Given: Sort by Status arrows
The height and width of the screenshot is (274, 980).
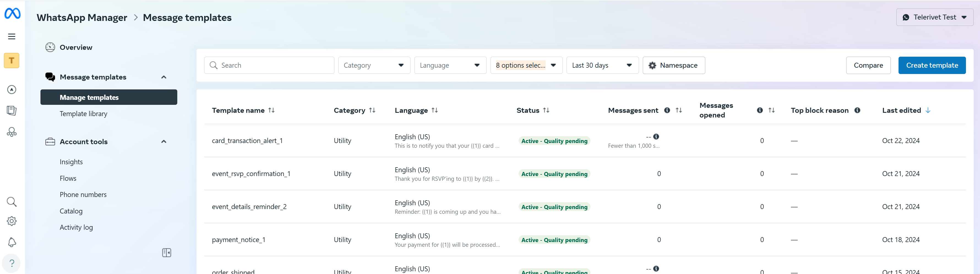Looking at the screenshot, I should pyautogui.click(x=546, y=110).
